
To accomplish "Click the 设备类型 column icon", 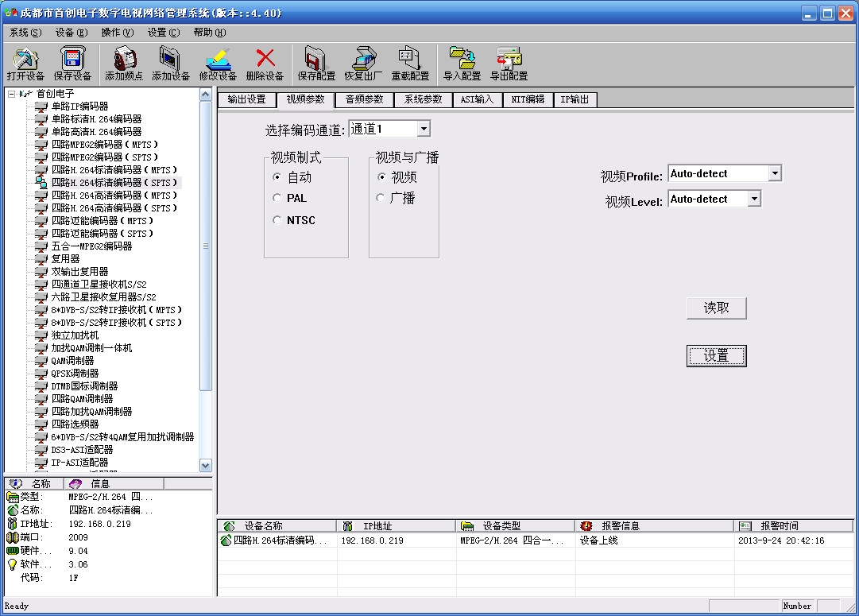I will (x=466, y=526).
